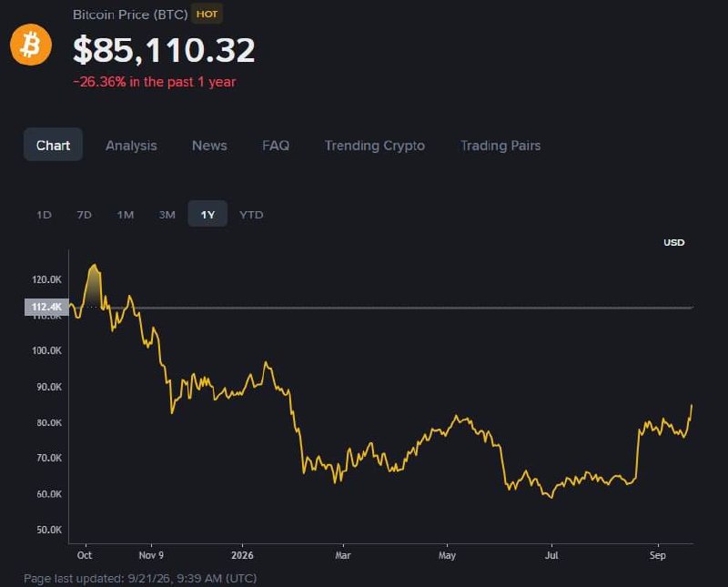Click the Page last updated timestamp text
This screenshot has height=587, width=728.
tap(140, 579)
